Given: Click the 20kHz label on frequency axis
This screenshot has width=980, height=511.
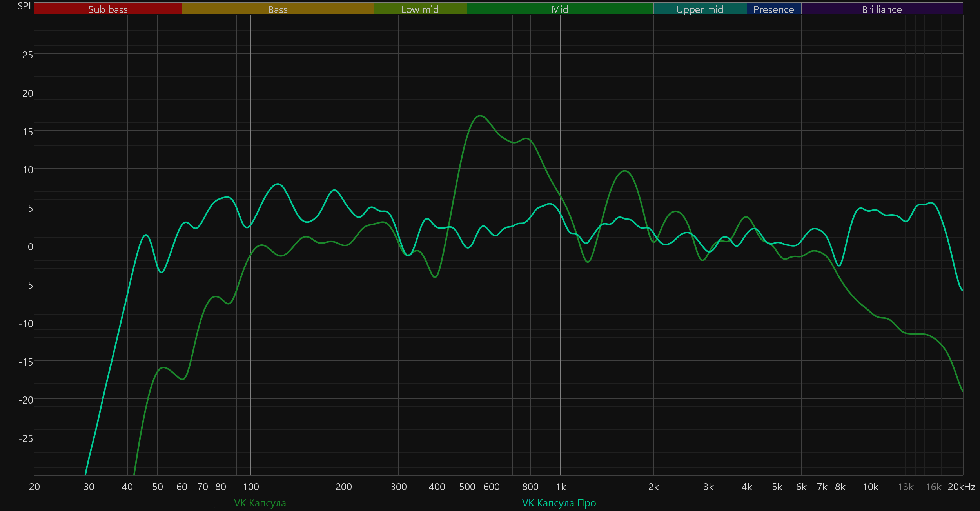Looking at the screenshot, I should pos(961,487).
